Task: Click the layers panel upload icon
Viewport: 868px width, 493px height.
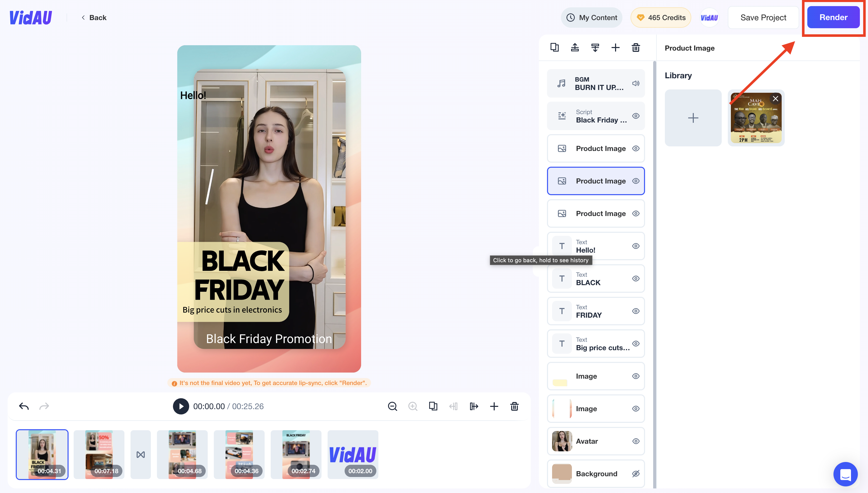Action: (575, 47)
